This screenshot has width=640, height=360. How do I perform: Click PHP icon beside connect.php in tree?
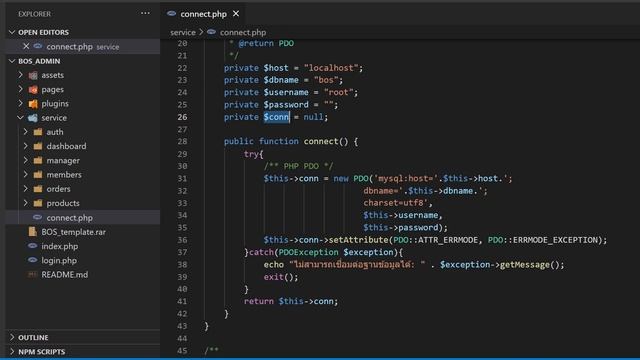[x=38, y=218]
